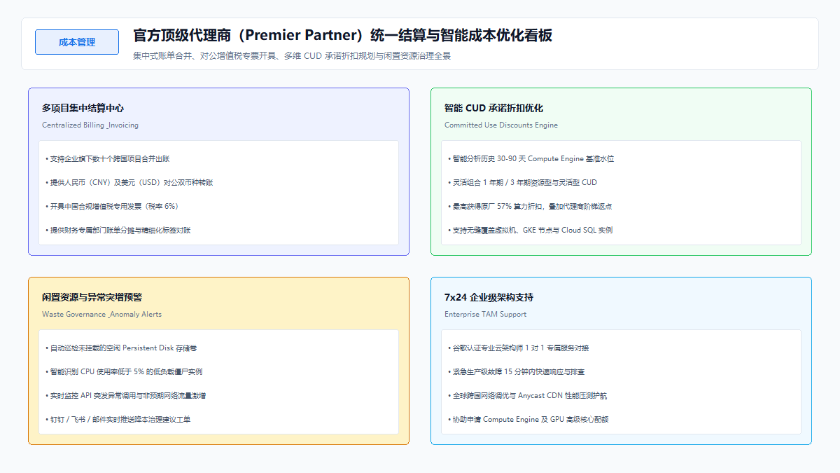
Task: Click the 1 年期 / 3 年期 CUD line
Action: [x=522, y=182]
